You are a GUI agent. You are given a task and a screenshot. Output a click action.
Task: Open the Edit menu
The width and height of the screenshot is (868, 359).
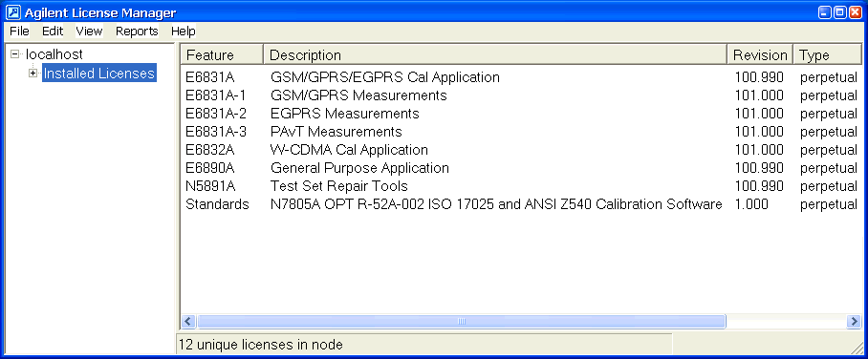click(53, 31)
